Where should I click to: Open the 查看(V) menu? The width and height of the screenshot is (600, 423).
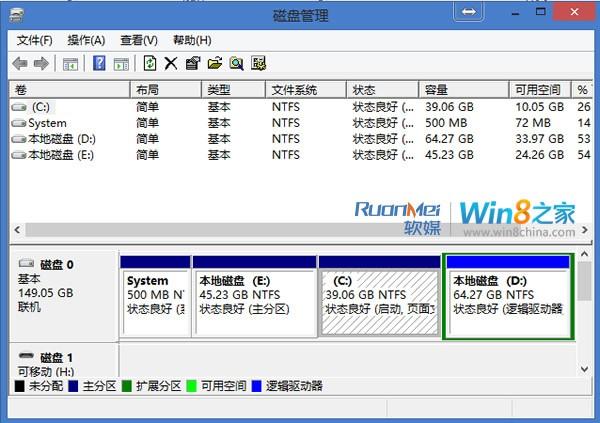139,40
